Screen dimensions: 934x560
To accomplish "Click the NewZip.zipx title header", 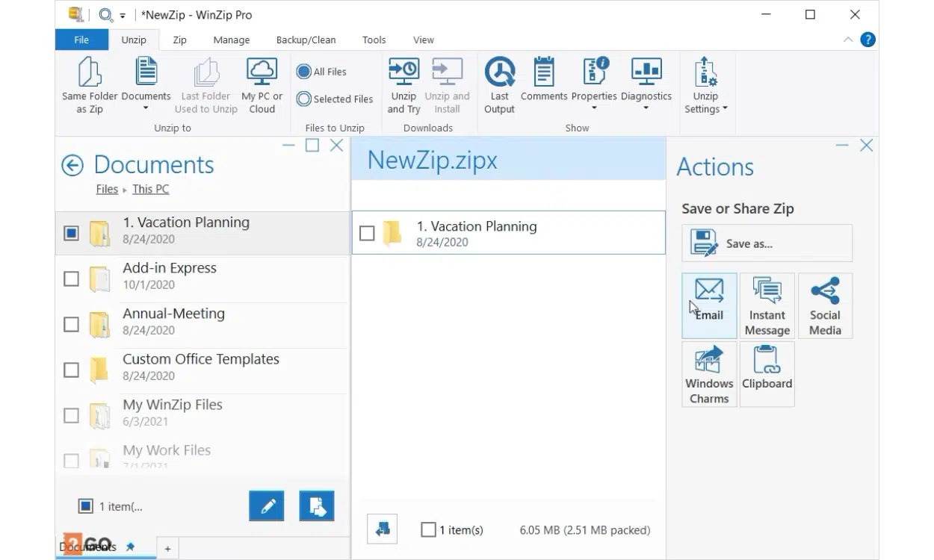I will click(x=432, y=160).
